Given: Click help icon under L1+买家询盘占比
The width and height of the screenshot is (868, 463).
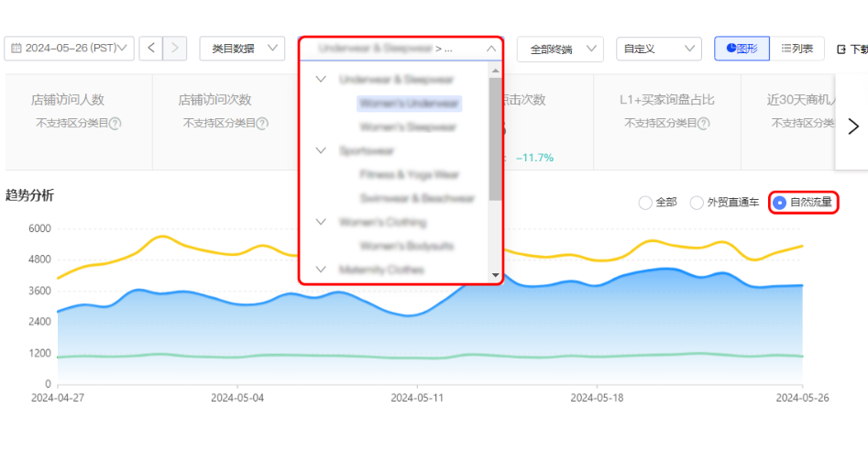Looking at the screenshot, I should [x=704, y=123].
